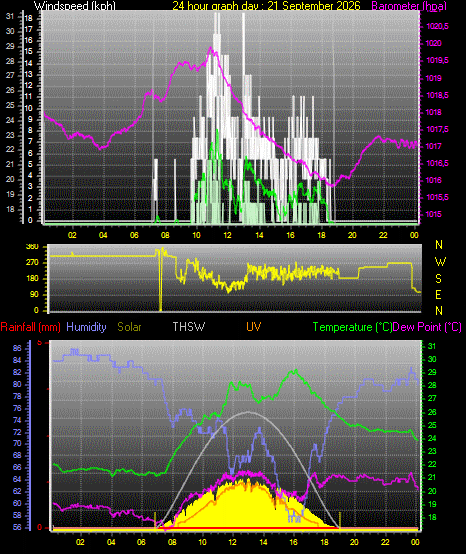Click '22' hour label under the wind chart
Screen dimensions: 466x554
coord(383,235)
